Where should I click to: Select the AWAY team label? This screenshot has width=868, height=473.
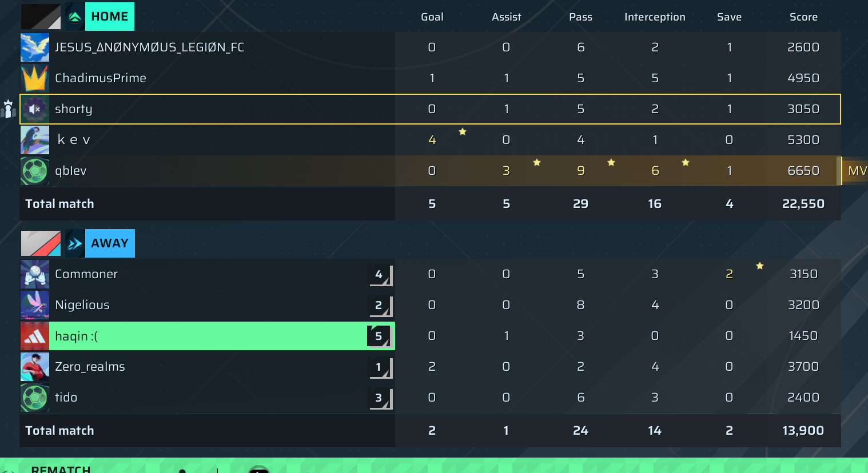pos(110,244)
